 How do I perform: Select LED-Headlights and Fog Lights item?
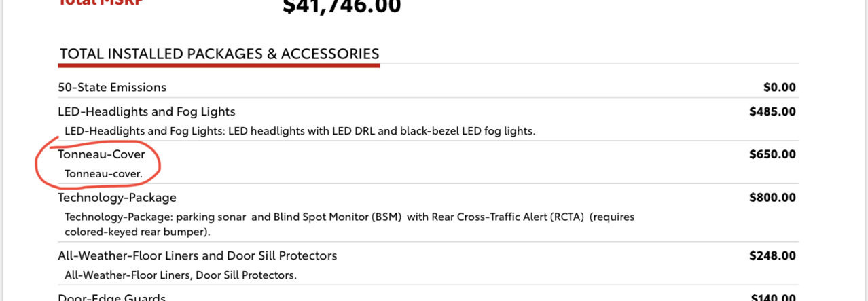coord(147,111)
